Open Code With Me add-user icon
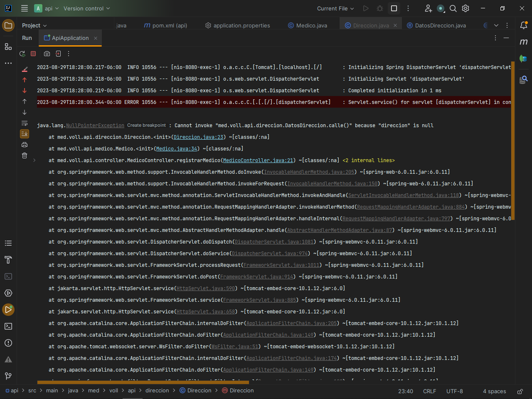This screenshot has width=532, height=399. coord(428,8)
